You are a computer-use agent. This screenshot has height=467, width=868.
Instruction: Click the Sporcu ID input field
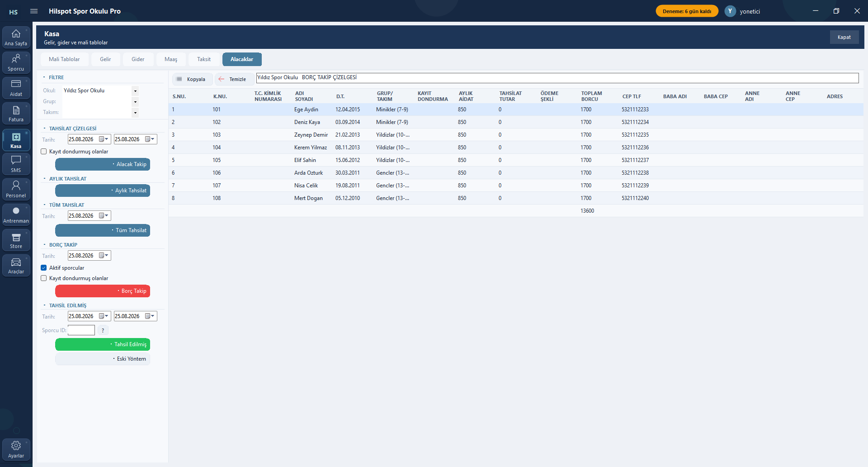(x=81, y=330)
